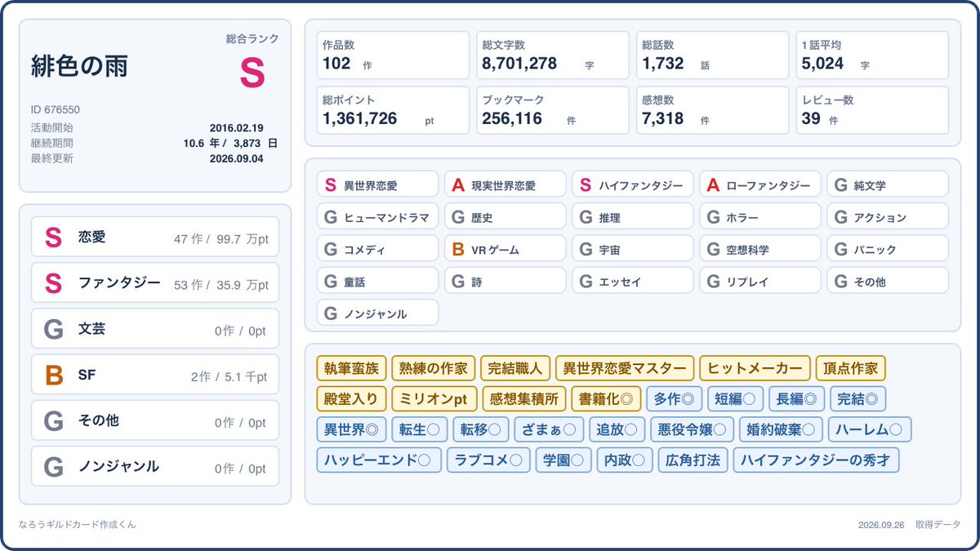Select the 頂点作家 badge
The height and width of the screenshot is (551, 980).
[x=850, y=368]
